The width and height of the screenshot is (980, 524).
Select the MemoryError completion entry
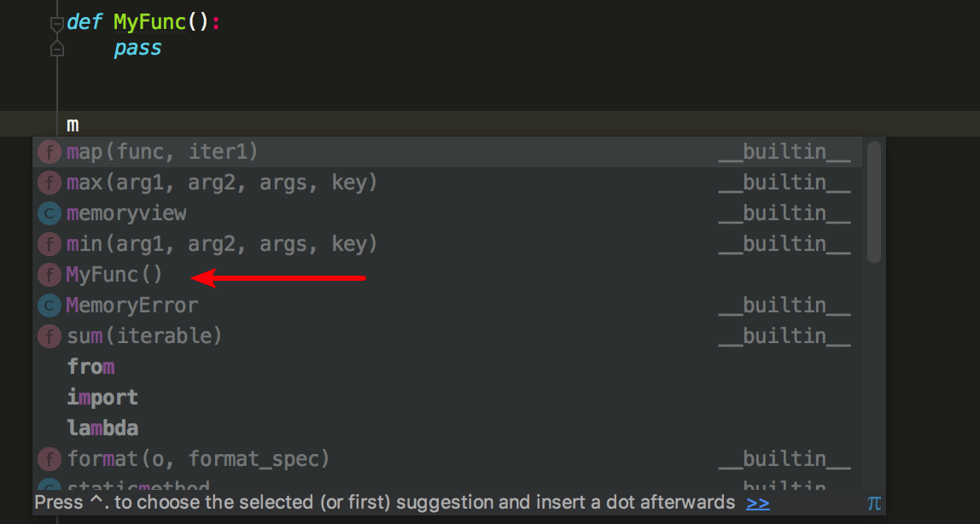pyautogui.click(x=132, y=306)
